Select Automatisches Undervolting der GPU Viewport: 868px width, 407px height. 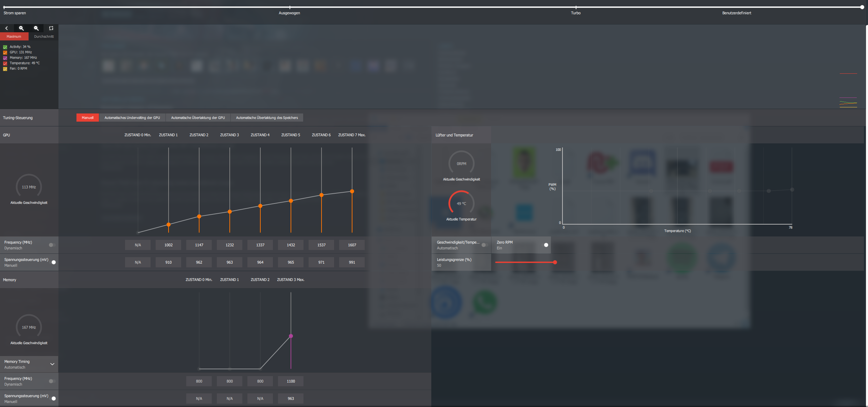tap(132, 118)
